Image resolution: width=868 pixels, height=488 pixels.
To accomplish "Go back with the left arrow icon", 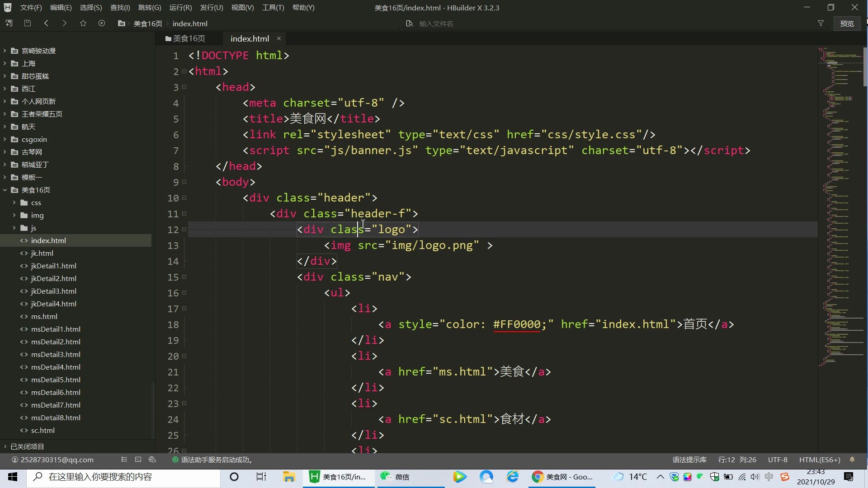I will (46, 23).
